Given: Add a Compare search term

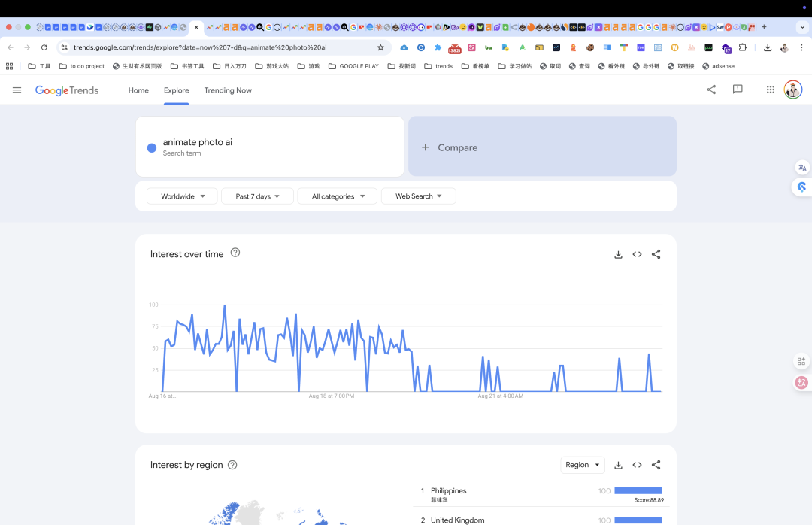Looking at the screenshot, I should (542, 147).
